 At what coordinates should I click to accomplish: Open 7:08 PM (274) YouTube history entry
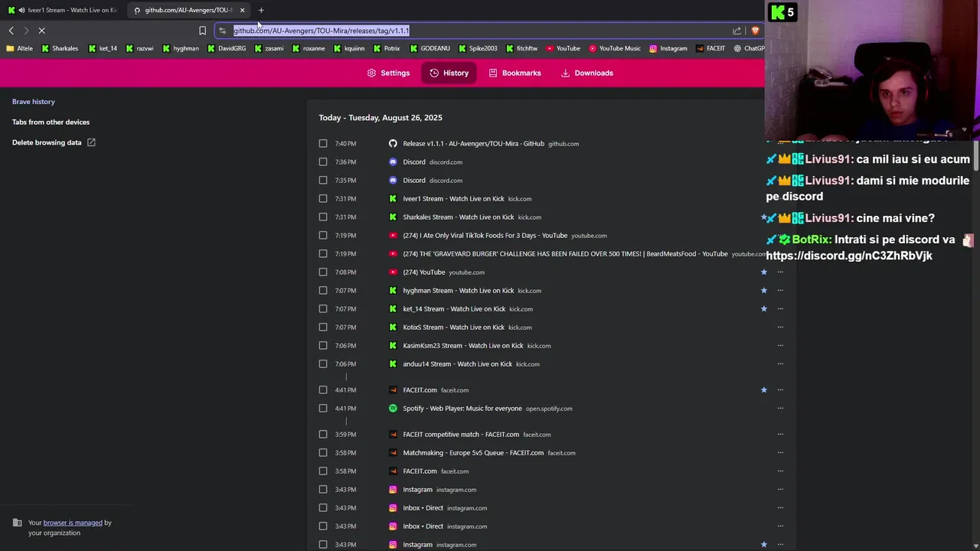pyautogui.click(x=424, y=272)
